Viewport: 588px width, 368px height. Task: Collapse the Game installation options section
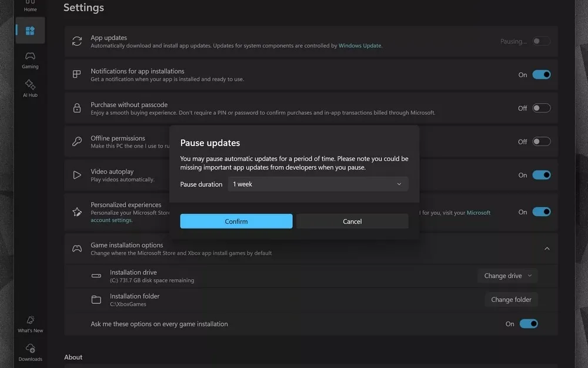point(547,249)
